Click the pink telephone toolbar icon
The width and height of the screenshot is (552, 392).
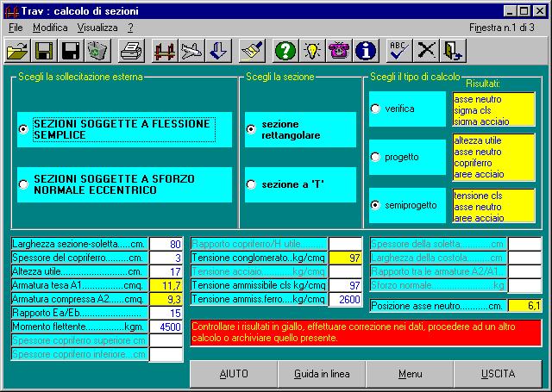(339, 50)
